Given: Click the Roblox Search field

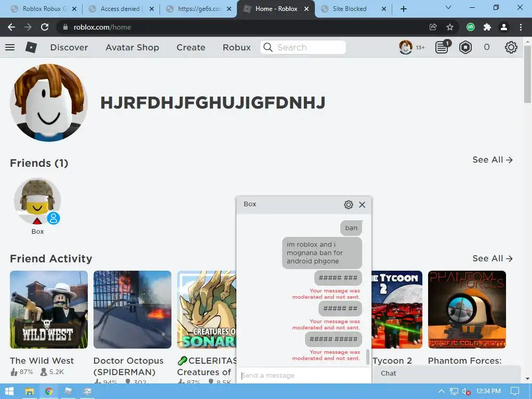Looking at the screenshot, I should 303,47.
